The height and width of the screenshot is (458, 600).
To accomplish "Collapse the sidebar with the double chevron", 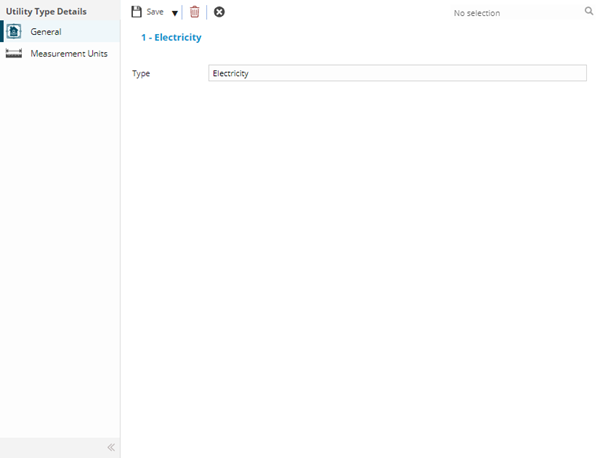I will coord(111,447).
